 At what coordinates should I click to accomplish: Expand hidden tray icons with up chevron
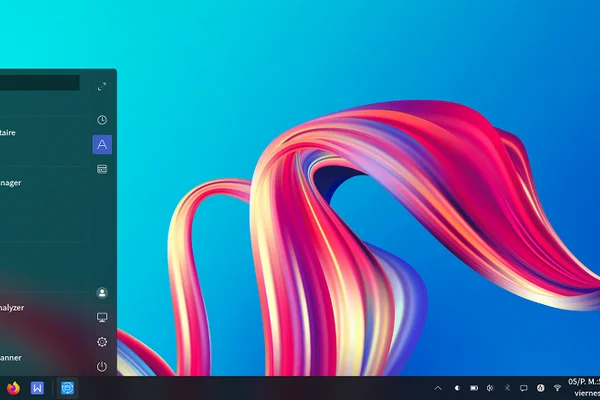[x=438, y=388]
